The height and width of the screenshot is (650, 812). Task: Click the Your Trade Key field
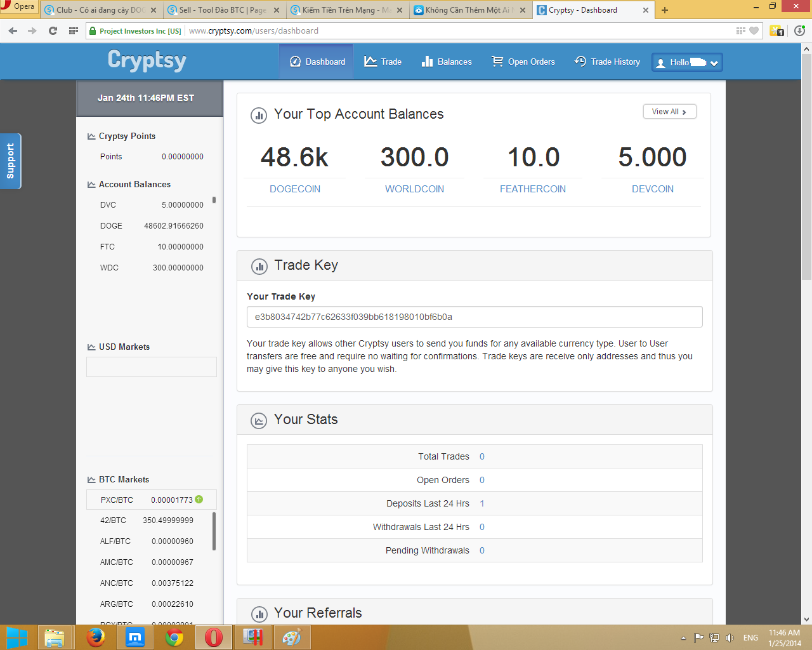pos(475,317)
